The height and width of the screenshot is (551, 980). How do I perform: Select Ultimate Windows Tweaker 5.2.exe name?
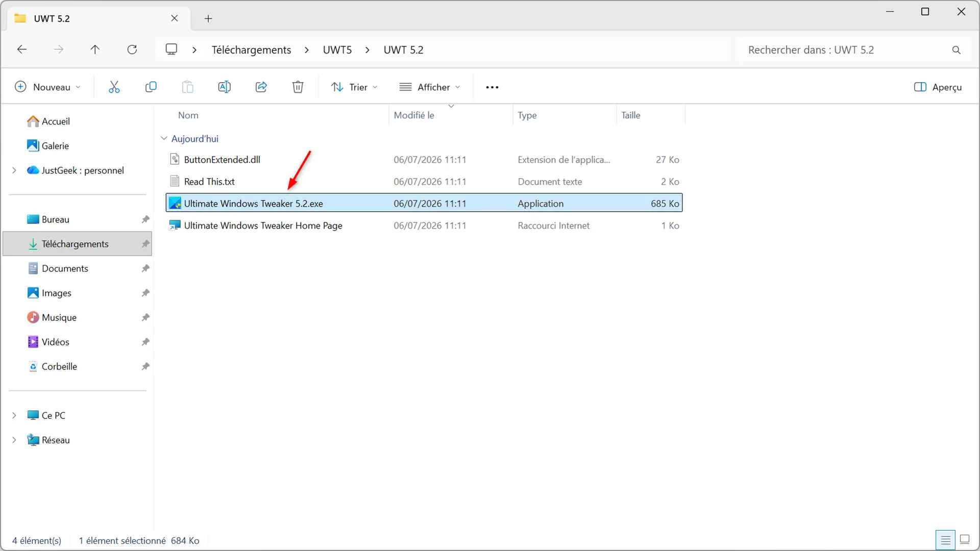point(253,204)
